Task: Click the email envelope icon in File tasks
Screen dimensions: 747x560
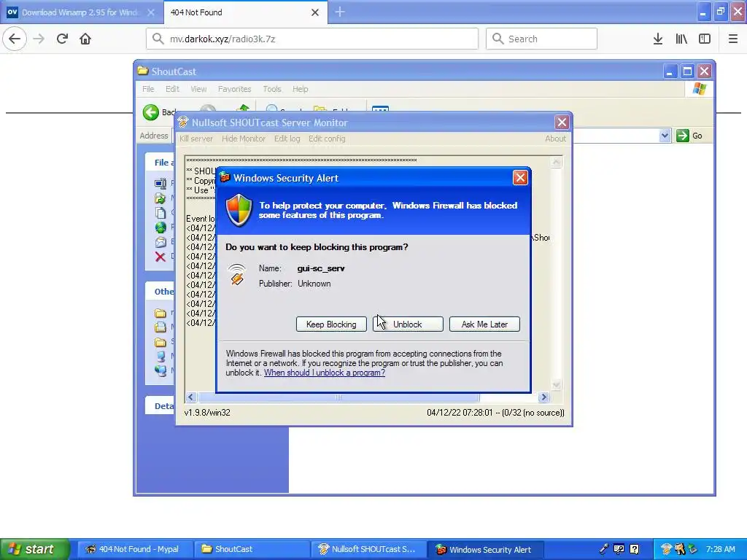Action: [160, 242]
